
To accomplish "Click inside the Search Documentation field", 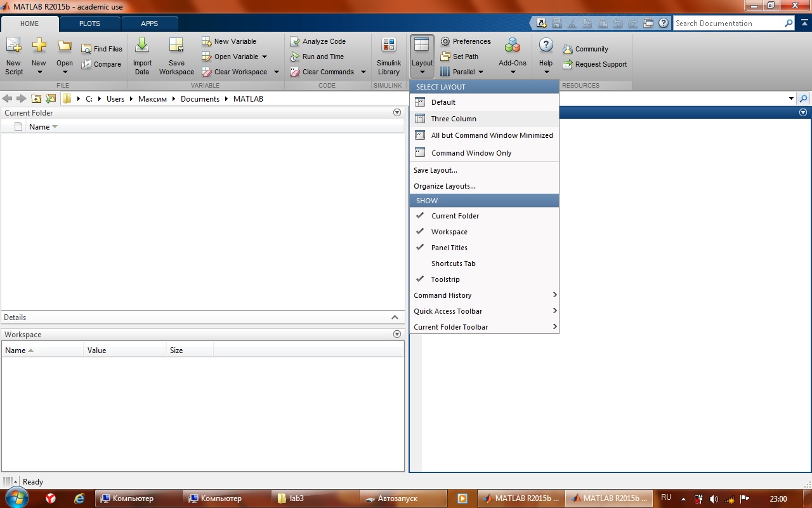I will click(728, 23).
